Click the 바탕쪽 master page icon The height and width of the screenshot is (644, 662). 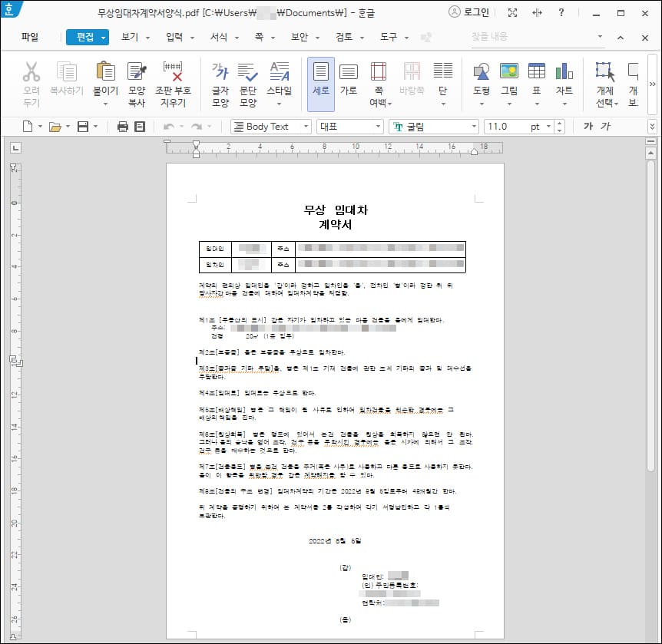pyautogui.click(x=412, y=71)
